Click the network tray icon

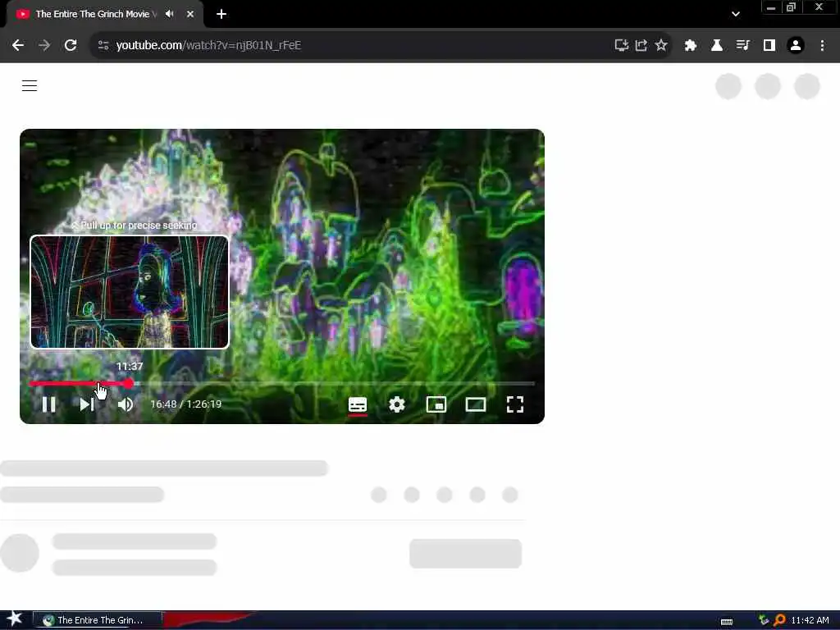[764, 620]
